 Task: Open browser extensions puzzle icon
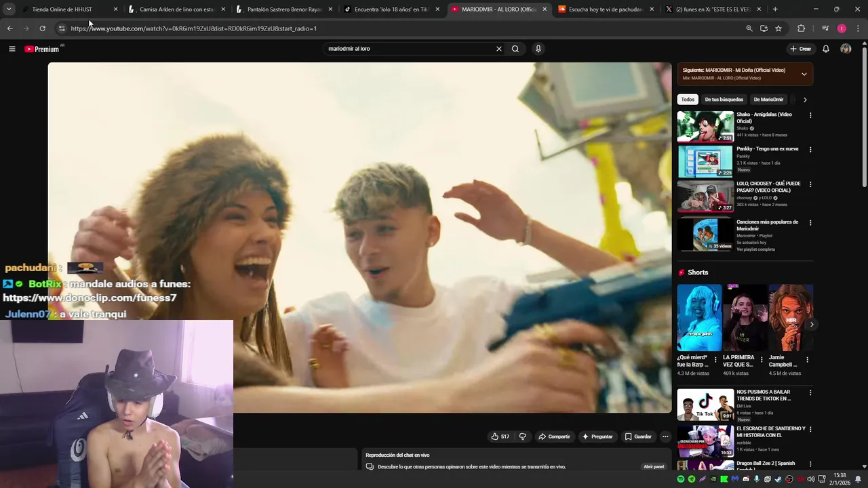coord(801,28)
